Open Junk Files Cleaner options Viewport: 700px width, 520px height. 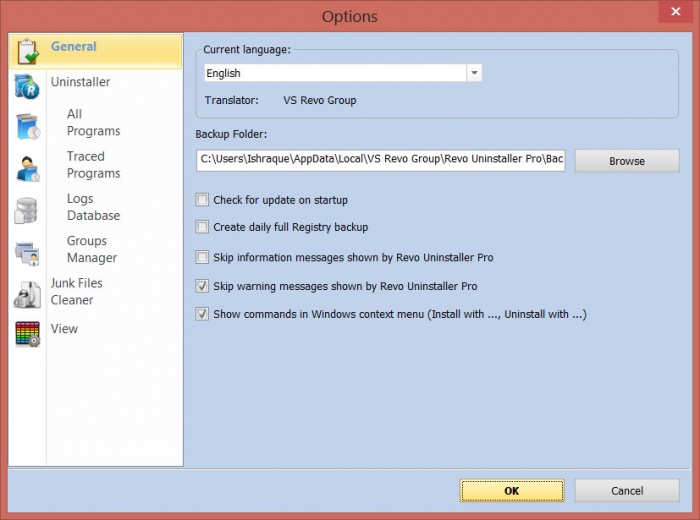pyautogui.click(x=76, y=291)
